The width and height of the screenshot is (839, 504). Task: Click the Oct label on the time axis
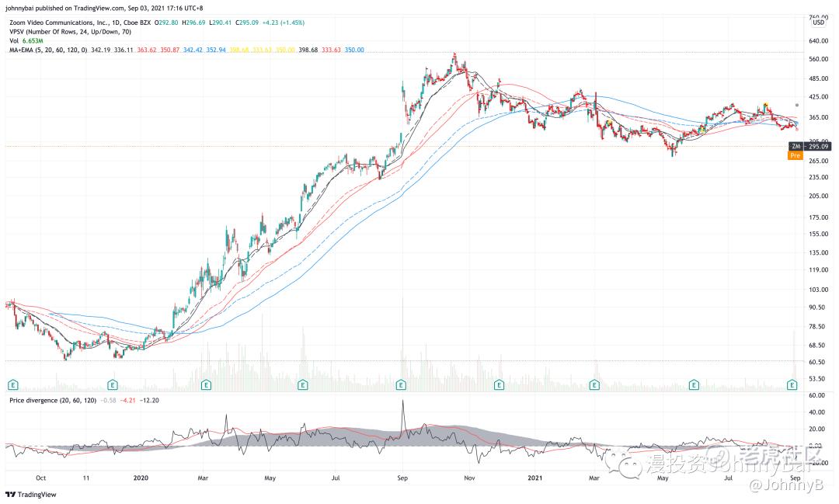(40, 478)
